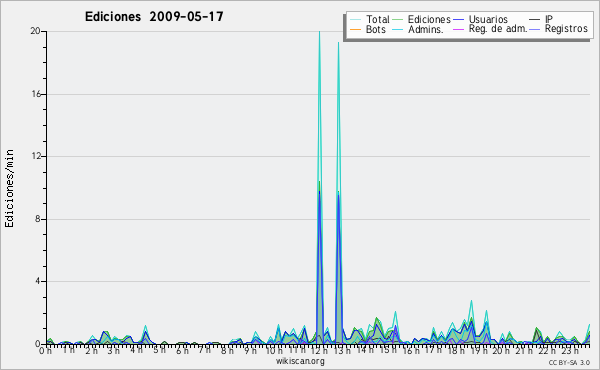Screen dimensions: 600x370
Task: Click the "Usuarios" legend entry
Action: [x=488, y=19]
